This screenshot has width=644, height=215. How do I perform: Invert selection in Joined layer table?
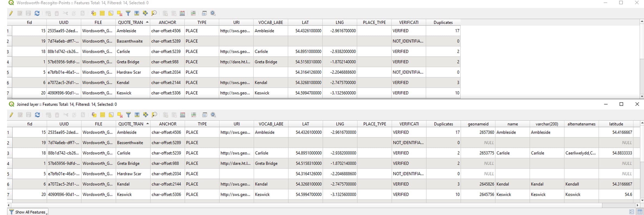tap(111, 115)
